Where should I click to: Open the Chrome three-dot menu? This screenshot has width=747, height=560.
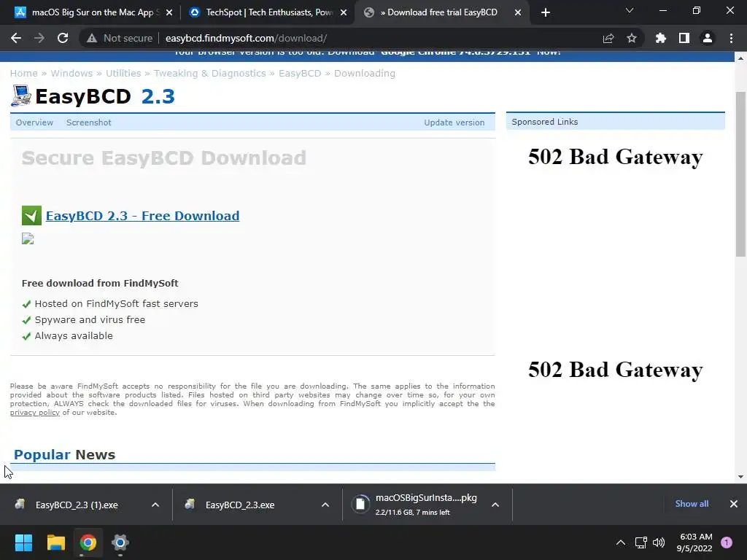click(731, 38)
